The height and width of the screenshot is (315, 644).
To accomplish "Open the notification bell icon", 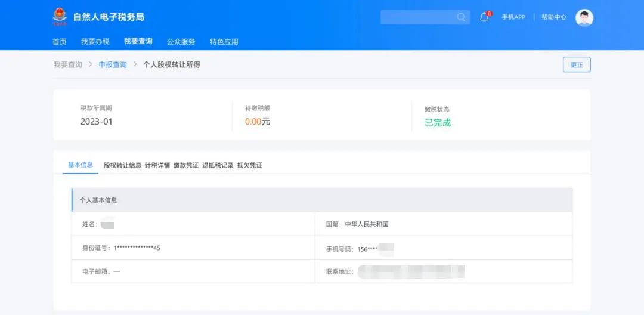I will [485, 17].
